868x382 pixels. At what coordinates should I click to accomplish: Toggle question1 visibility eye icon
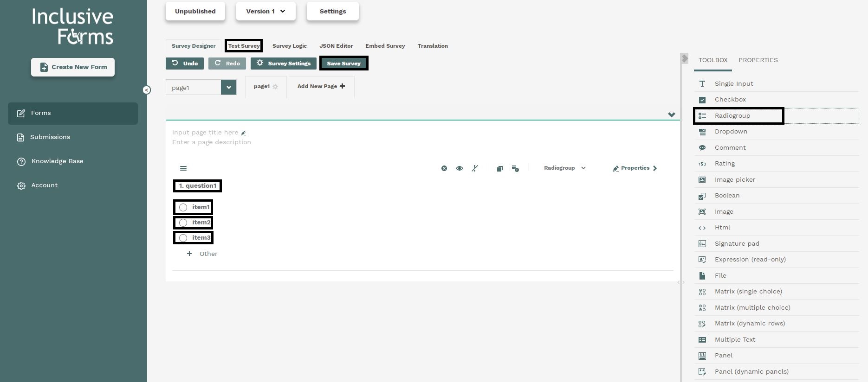pos(460,168)
